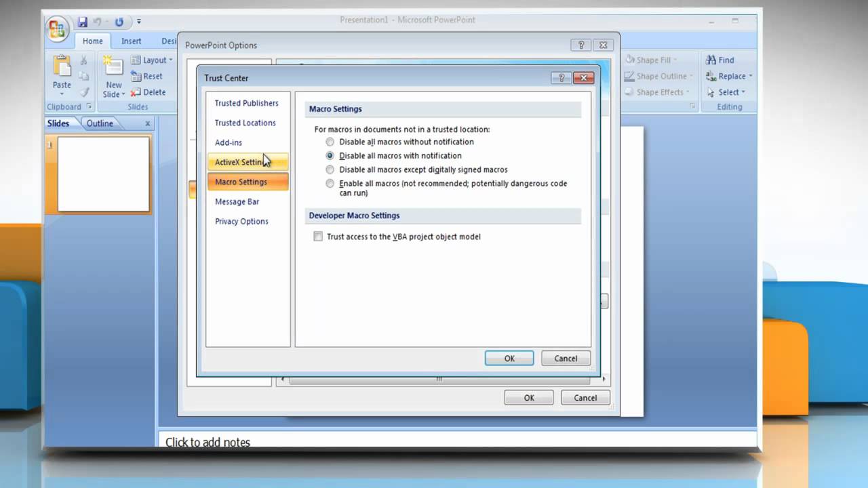This screenshot has width=868, height=488.
Task: Switch to the Slides pane tab
Action: tap(58, 123)
